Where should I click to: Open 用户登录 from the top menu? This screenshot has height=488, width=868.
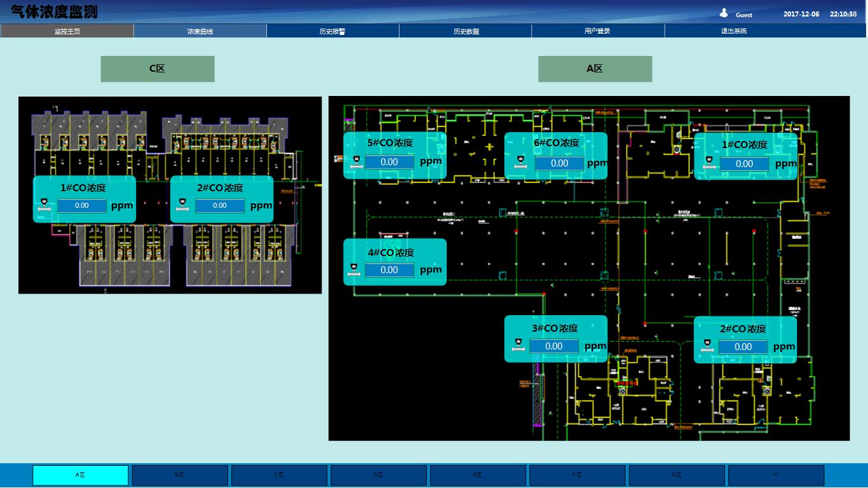[x=597, y=31]
